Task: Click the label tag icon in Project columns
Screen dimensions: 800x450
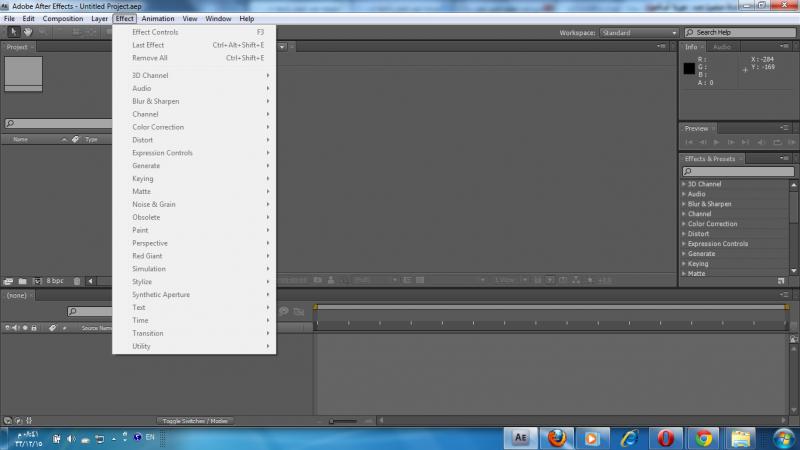Action: coord(76,139)
